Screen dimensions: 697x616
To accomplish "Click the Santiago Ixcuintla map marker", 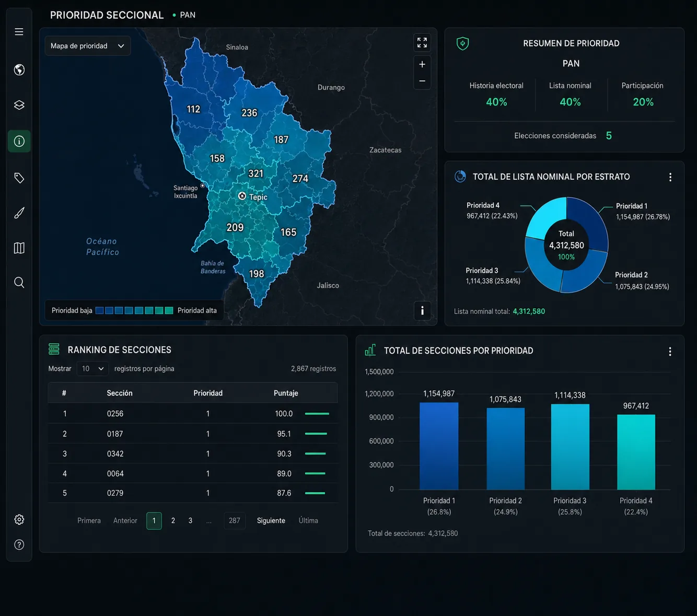I will coord(203,185).
